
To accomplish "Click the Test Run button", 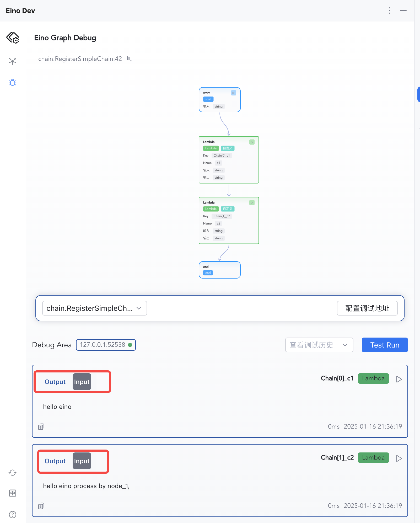I will click(x=384, y=345).
